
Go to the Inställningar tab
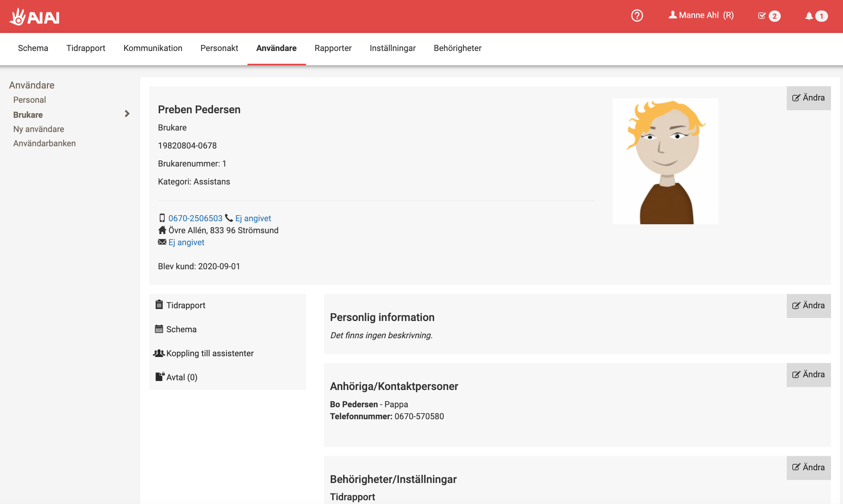[x=393, y=48]
